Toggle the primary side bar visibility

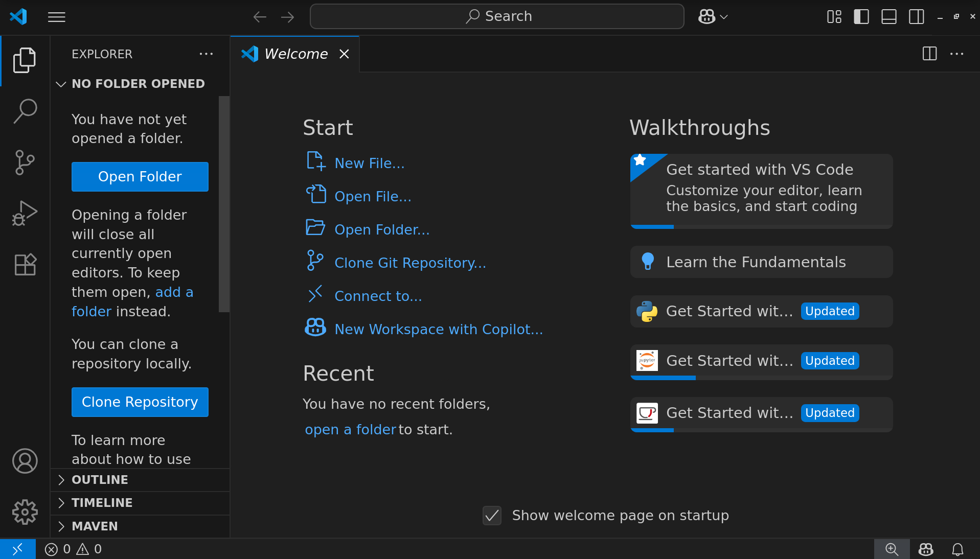pyautogui.click(x=861, y=17)
